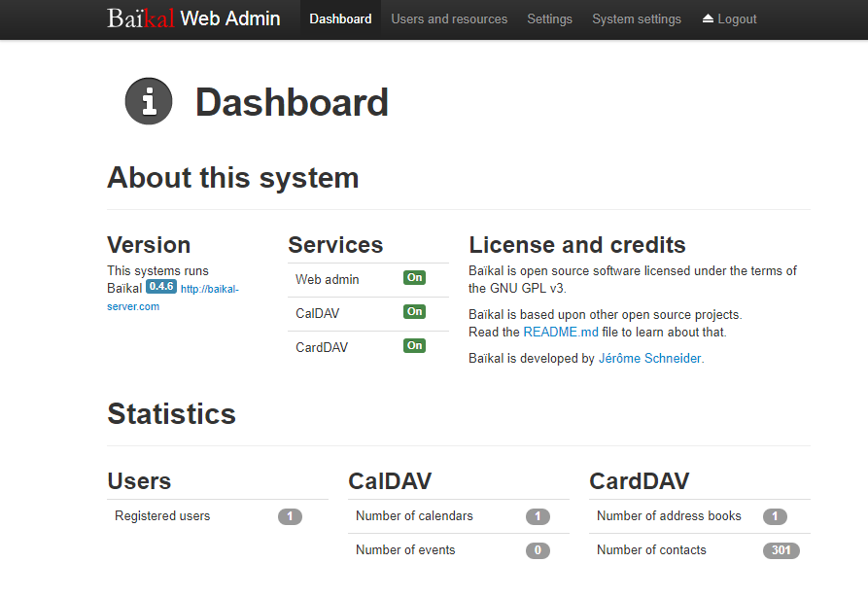Viewport: 868px width, 598px height.
Task: Visit the Jérôme Schneider link
Action: tap(650, 358)
